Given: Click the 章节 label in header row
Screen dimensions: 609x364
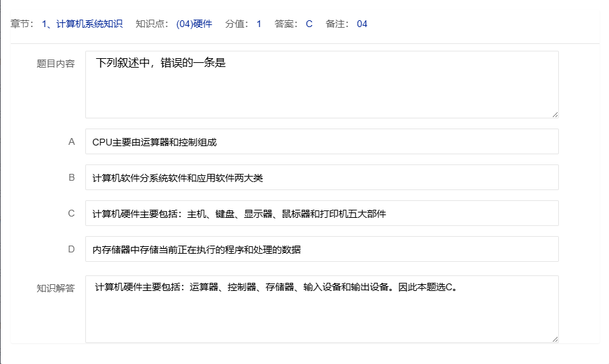Looking at the screenshot, I should (x=23, y=24).
